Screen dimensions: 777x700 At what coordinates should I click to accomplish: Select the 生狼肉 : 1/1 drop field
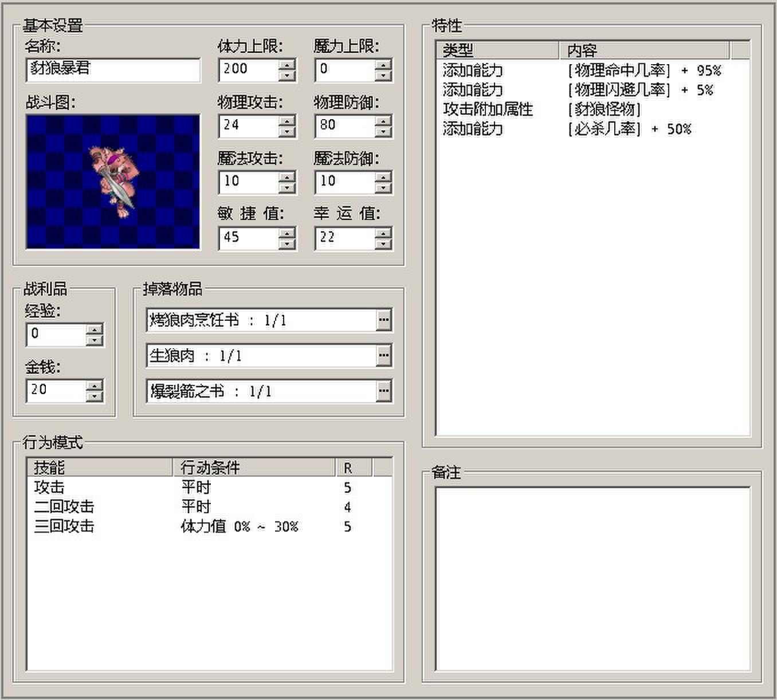coord(262,356)
